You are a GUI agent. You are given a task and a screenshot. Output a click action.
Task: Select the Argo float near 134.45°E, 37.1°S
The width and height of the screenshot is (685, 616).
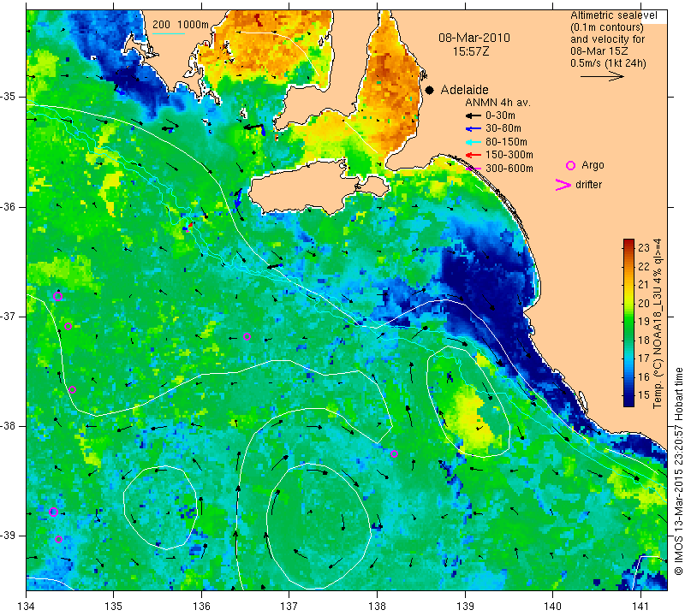tap(68, 327)
